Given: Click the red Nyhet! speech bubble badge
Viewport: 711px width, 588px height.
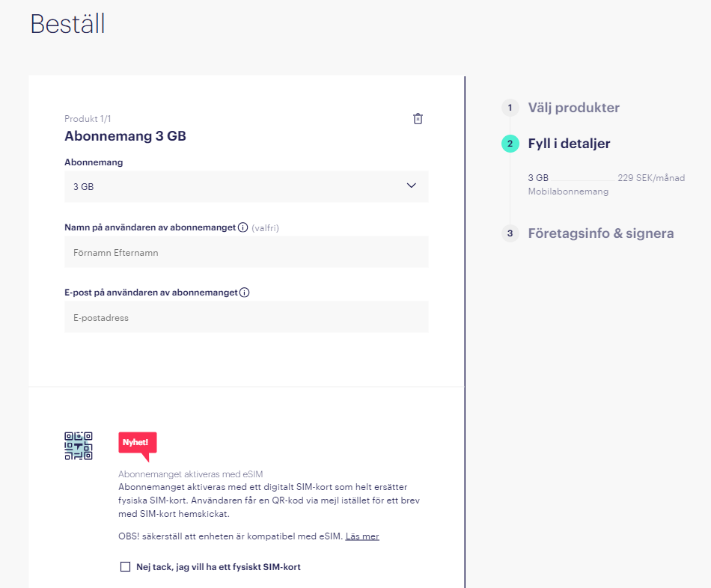Looking at the screenshot, I should 138,446.
